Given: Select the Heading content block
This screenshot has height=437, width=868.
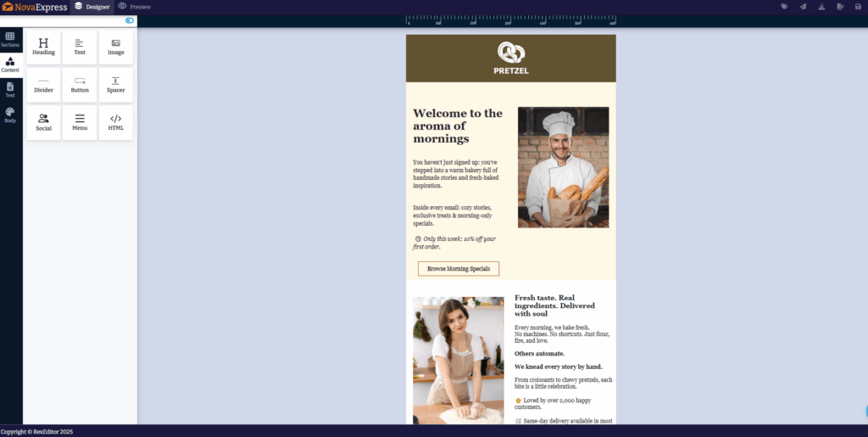Looking at the screenshot, I should tap(43, 47).
